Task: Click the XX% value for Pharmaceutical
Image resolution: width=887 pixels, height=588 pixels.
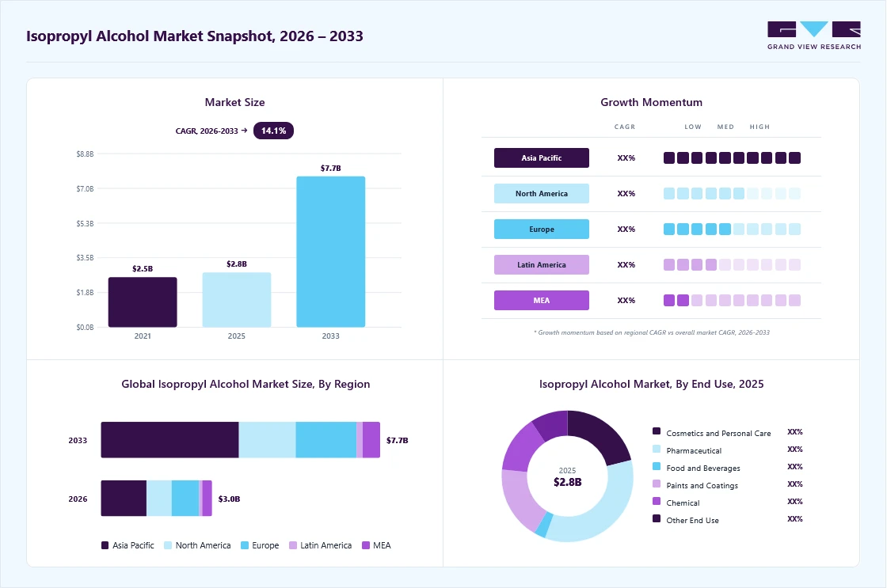Action: click(x=795, y=449)
